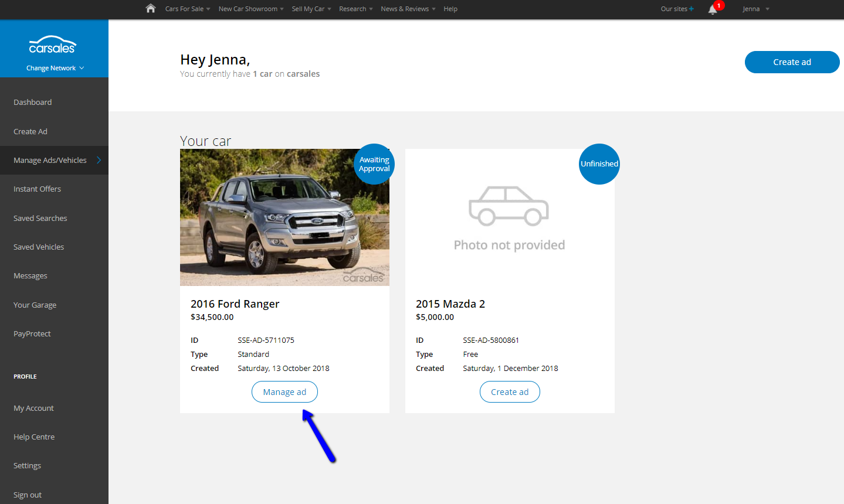844x504 pixels.
Task: Open Your Garage in the sidebar
Action: 35,305
